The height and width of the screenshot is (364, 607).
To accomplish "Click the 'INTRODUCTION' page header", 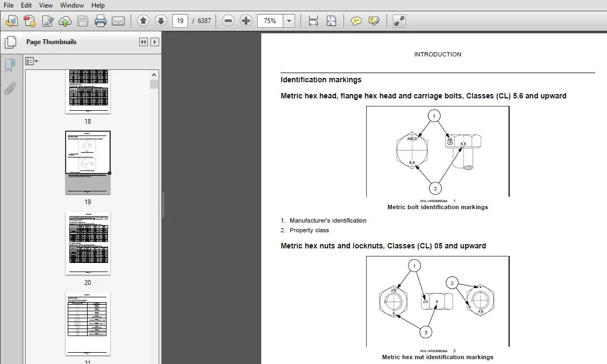I will coord(438,55).
